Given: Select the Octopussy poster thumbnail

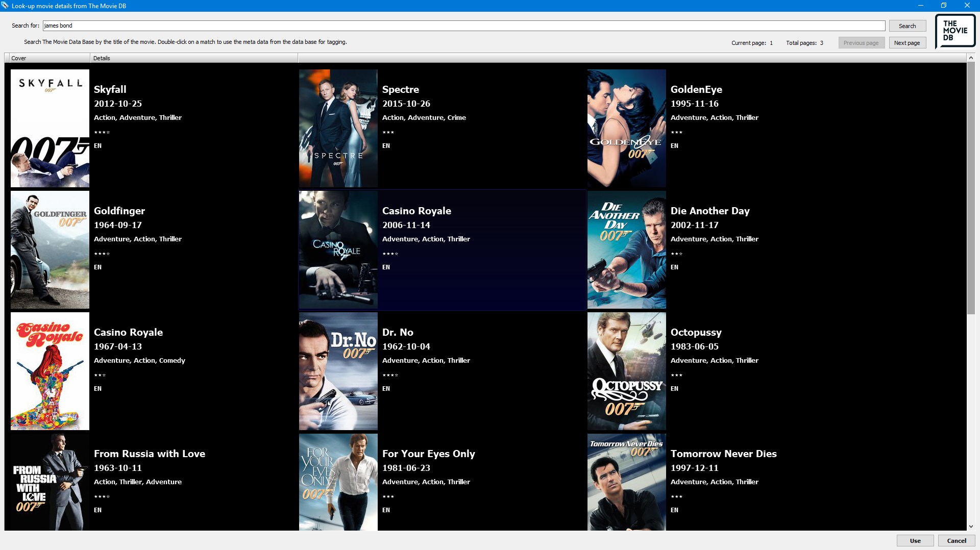Looking at the screenshot, I should pos(627,371).
